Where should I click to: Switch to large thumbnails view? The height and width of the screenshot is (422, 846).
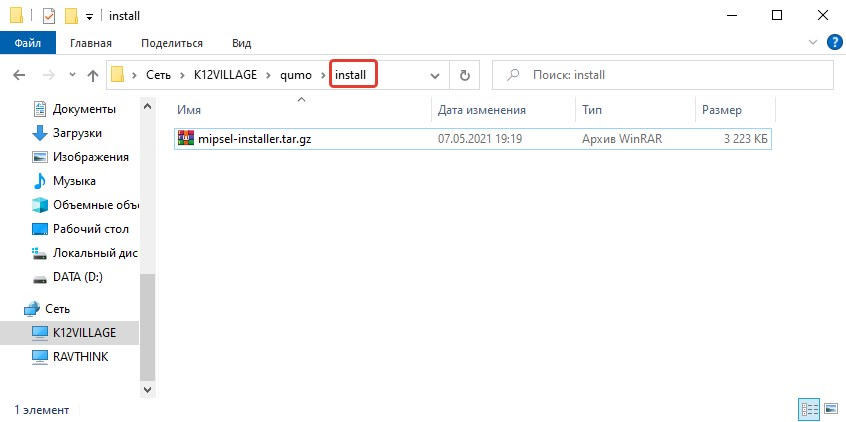pos(831,409)
